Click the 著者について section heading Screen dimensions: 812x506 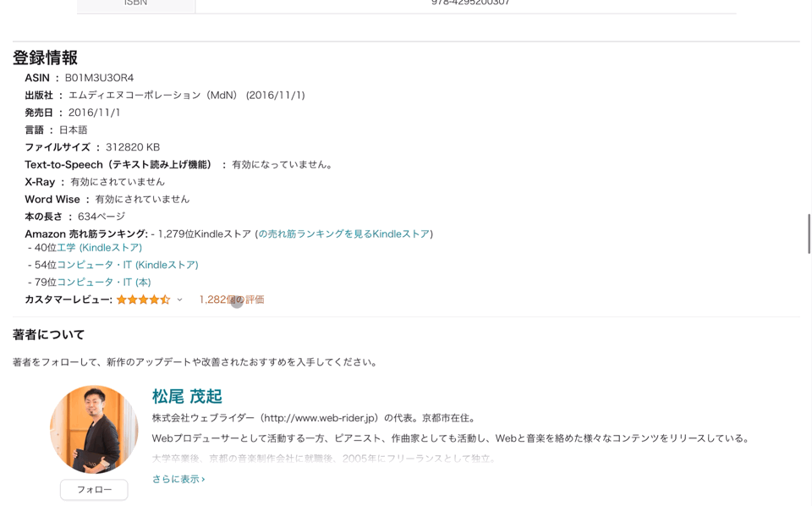tap(49, 334)
